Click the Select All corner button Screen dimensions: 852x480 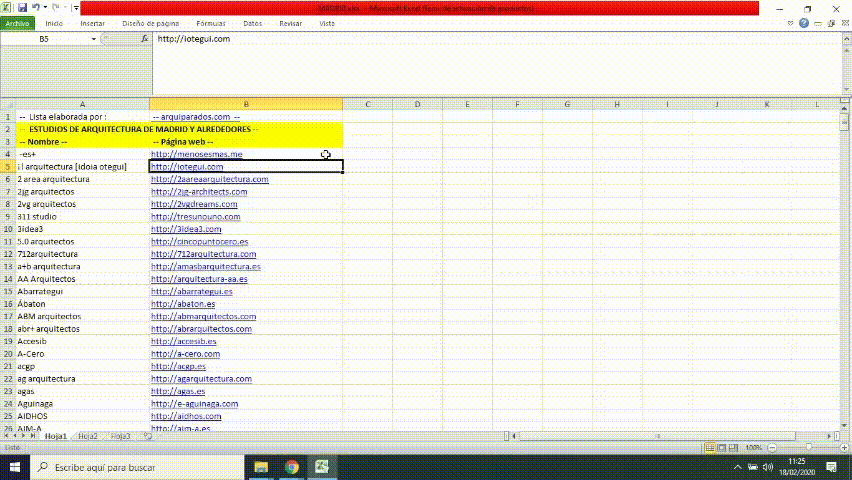[x=8, y=104]
